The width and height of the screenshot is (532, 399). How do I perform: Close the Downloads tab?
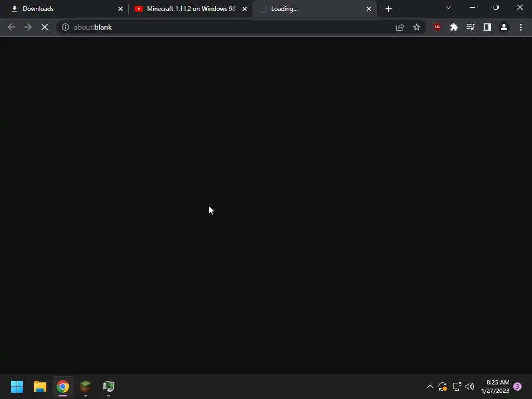121,9
